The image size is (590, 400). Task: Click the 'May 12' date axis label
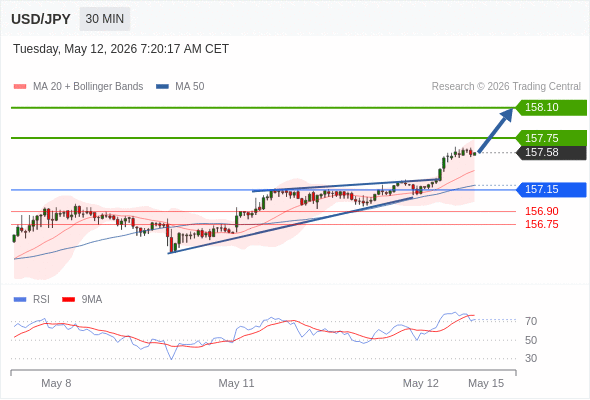(x=421, y=383)
